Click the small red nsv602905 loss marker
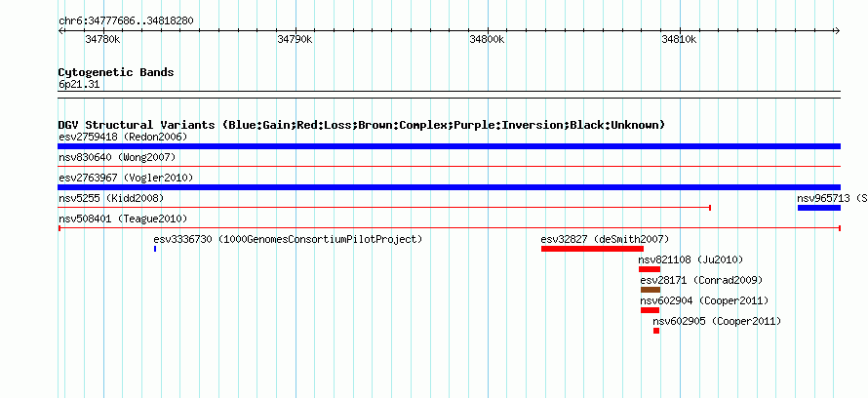 tap(656, 331)
